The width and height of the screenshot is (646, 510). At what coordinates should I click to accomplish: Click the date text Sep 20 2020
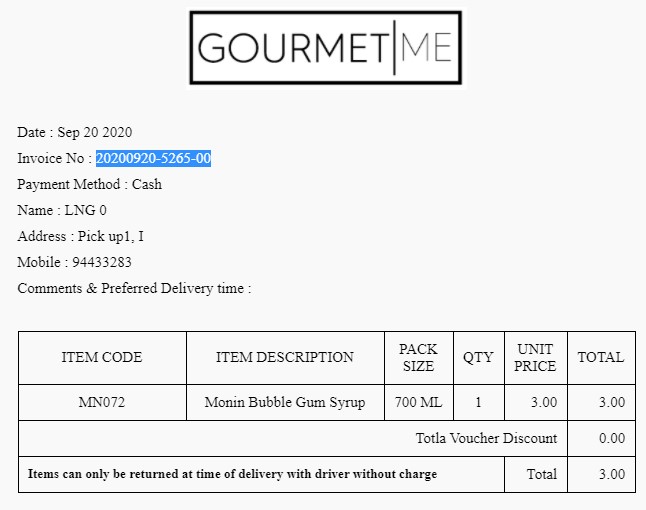tap(95, 132)
